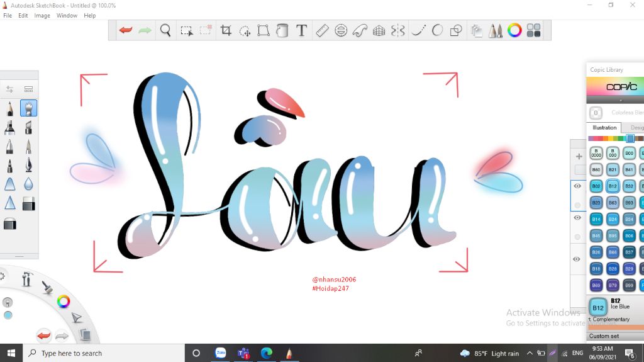This screenshot has height=362, width=644.
Task: Collapse the Copic Library header arrow
Action: coord(621,100)
